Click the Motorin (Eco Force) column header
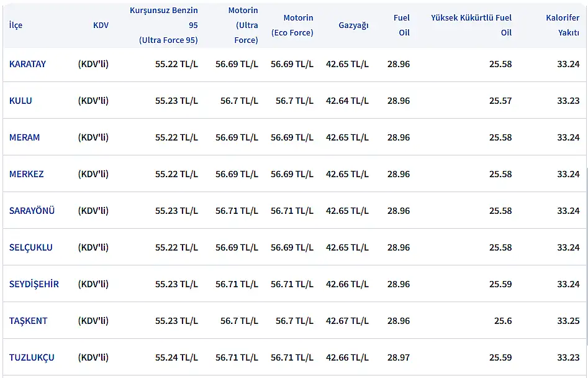Image resolution: width=588 pixels, height=378 pixels. click(292, 25)
